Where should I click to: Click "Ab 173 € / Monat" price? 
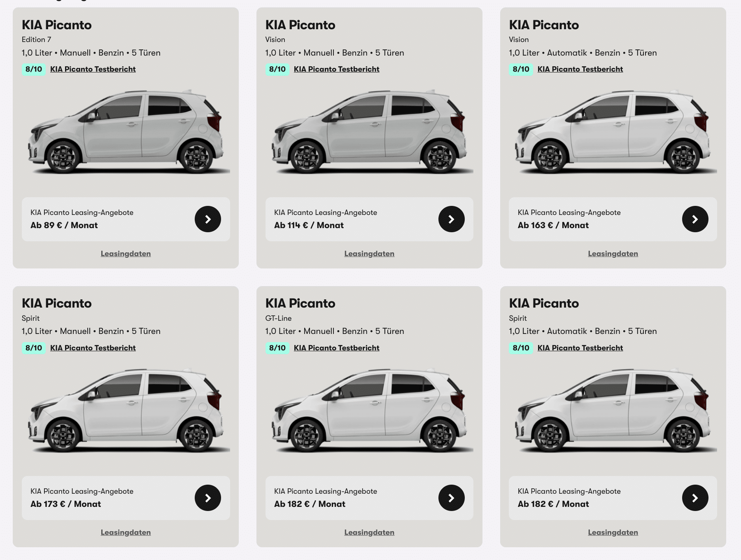[66, 504]
